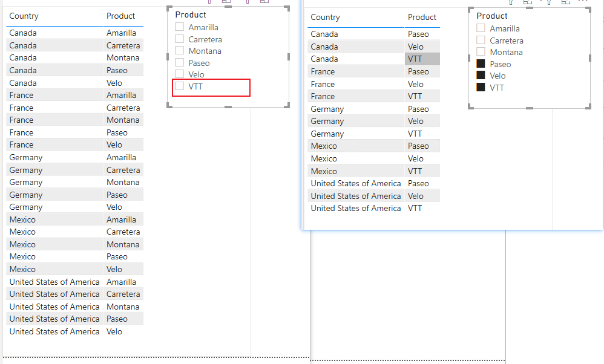Viewport: 604px width, 364px height.
Task: Select the Germany Carretera product cell
Action: coord(123,170)
